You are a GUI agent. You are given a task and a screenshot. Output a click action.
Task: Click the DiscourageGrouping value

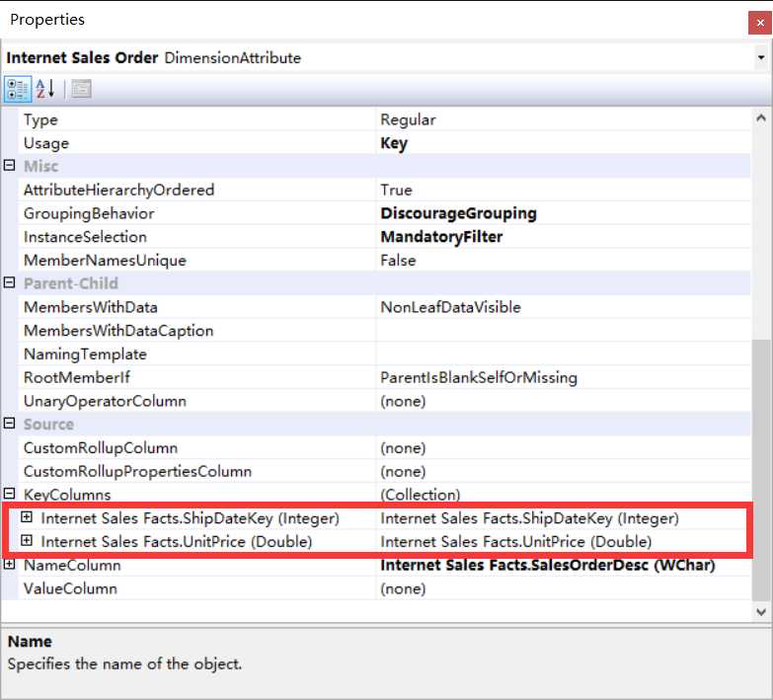click(458, 213)
